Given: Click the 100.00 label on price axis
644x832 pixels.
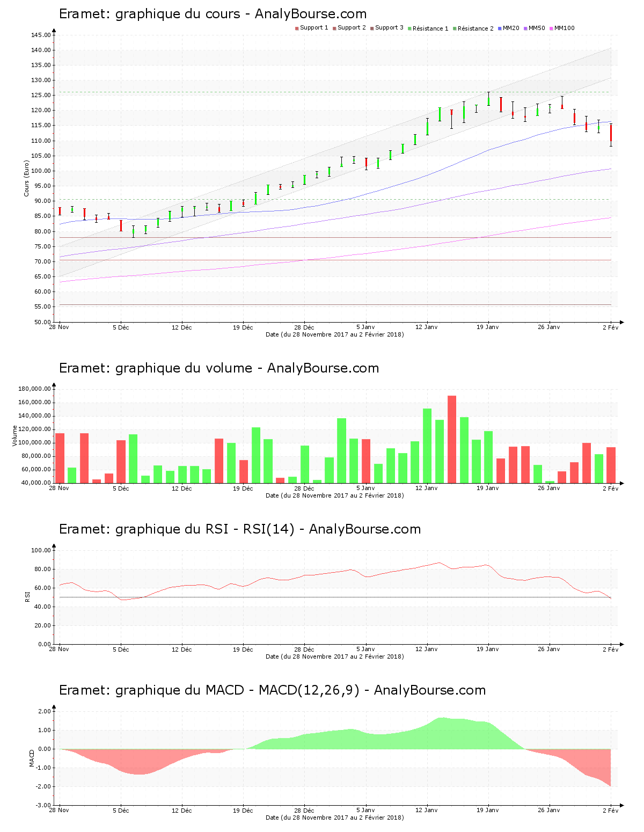Looking at the screenshot, I should coord(41,171).
